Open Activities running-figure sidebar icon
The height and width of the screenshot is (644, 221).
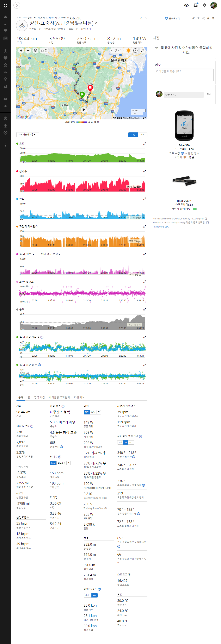pyautogui.click(x=6, y=51)
